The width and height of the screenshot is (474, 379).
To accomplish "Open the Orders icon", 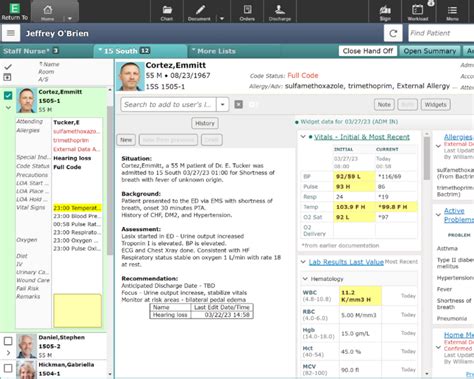I will pos(247,9).
